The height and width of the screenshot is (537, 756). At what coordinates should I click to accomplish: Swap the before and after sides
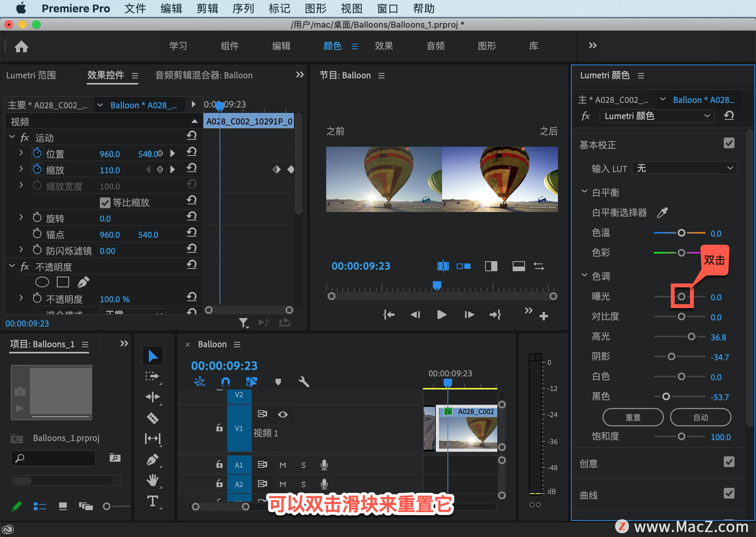pos(539,266)
